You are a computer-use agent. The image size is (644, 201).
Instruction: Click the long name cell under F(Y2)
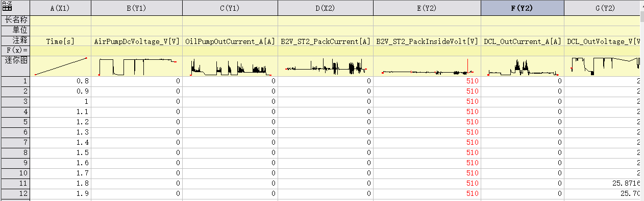pyautogui.click(x=523, y=20)
